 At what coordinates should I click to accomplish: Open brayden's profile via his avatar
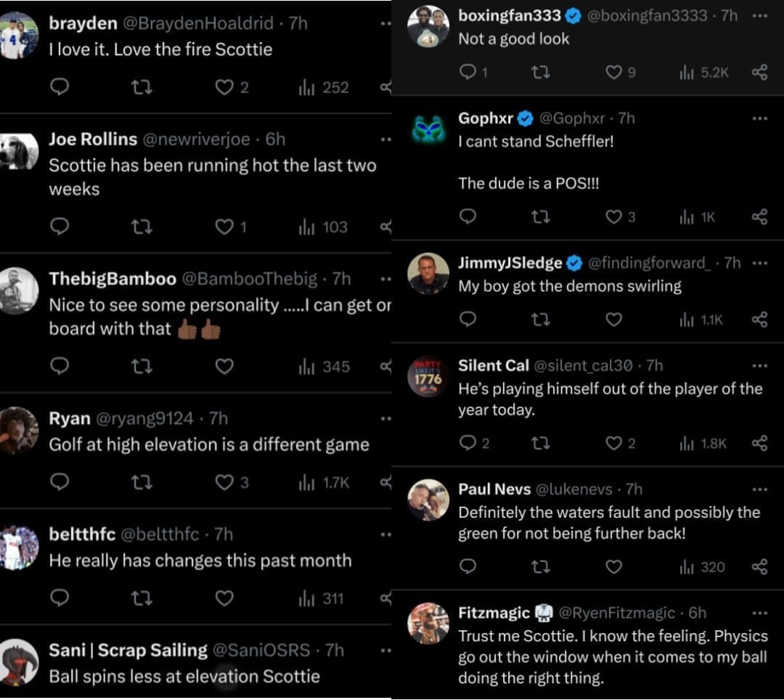(19, 35)
